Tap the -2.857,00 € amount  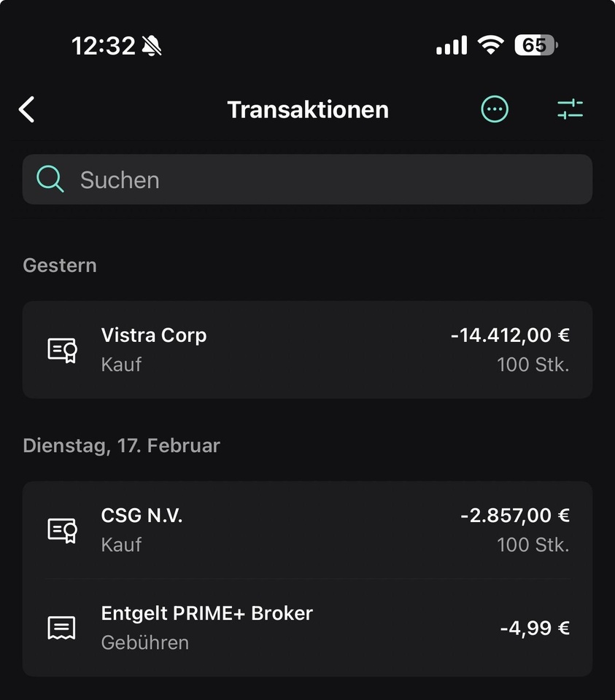(515, 516)
